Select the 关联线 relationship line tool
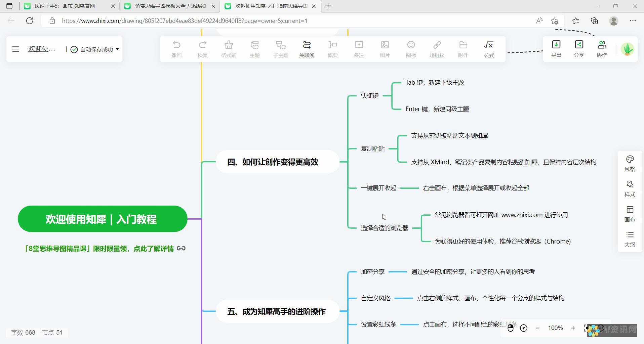The image size is (644, 344). 307,49
